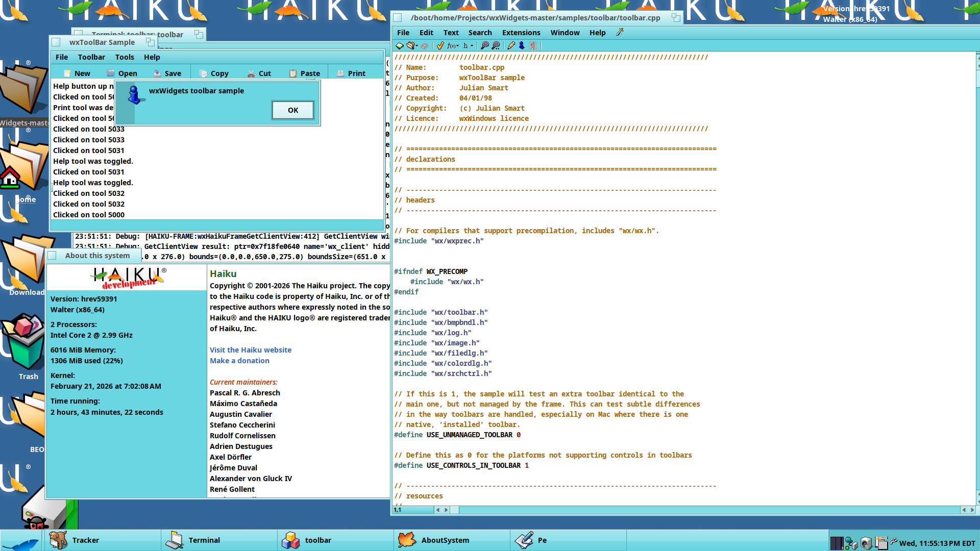Click the Print tool in sample toolbar
Image resolution: width=980 pixels, height=551 pixels.
pyautogui.click(x=351, y=73)
